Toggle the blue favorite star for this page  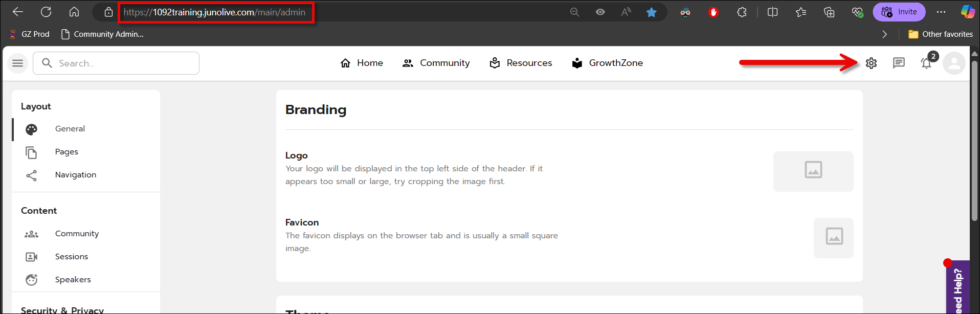click(x=651, y=12)
